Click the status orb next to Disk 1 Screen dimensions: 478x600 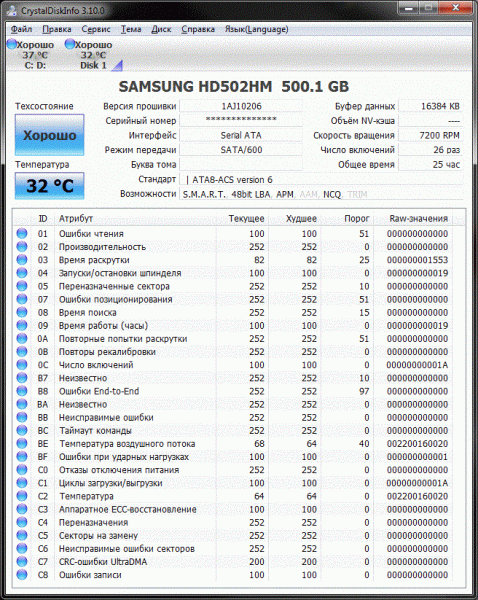point(70,44)
